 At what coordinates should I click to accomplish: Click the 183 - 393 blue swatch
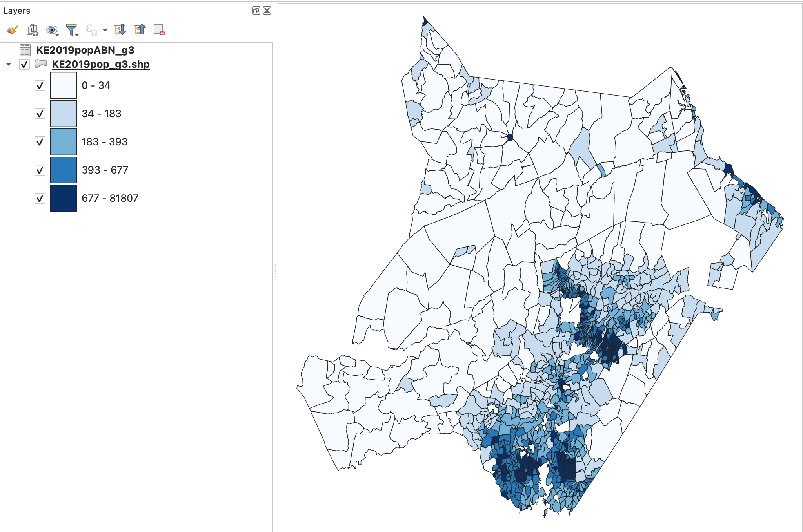point(64,142)
